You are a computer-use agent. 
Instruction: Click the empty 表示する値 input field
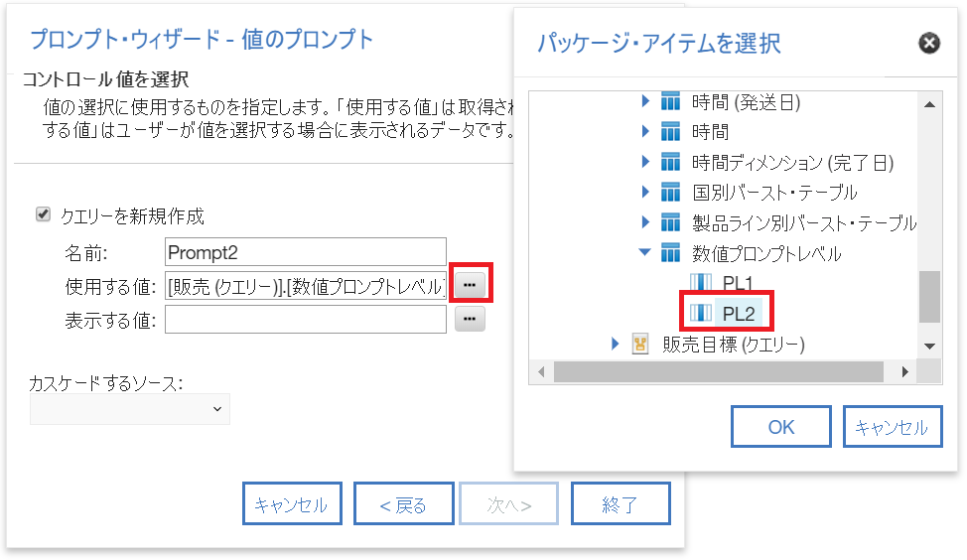pyautogui.click(x=305, y=320)
